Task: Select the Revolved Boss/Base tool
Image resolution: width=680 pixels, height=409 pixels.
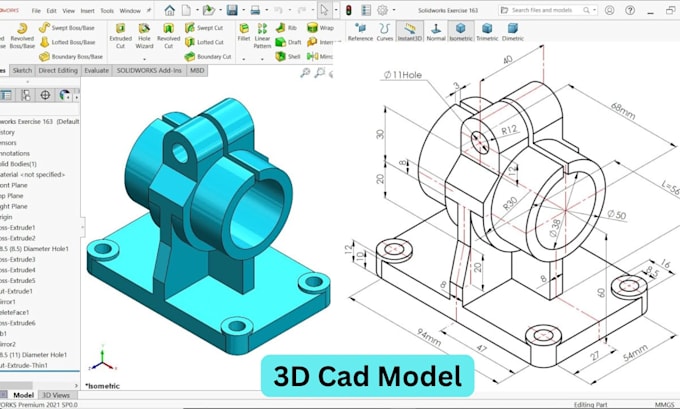Action: click(x=22, y=36)
